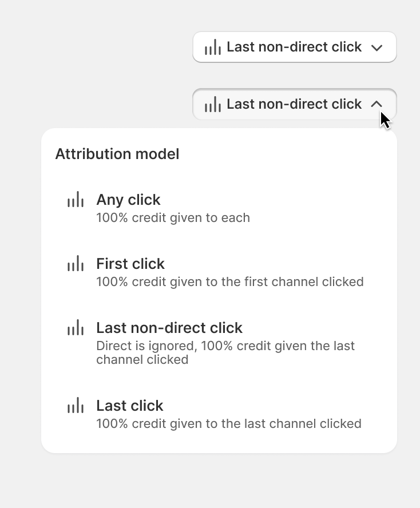Click the bar chart icon beside Last click
The height and width of the screenshot is (508, 420).
pyautogui.click(x=76, y=406)
